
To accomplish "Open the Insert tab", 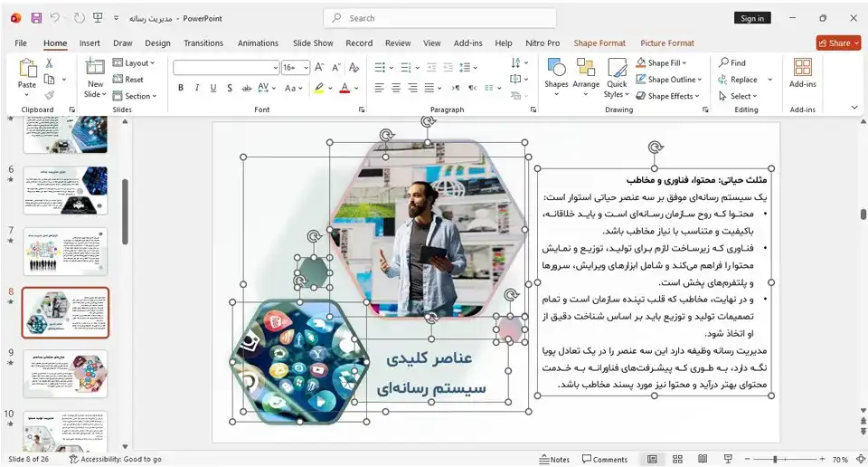I will pyautogui.click(x=90, y=43).
